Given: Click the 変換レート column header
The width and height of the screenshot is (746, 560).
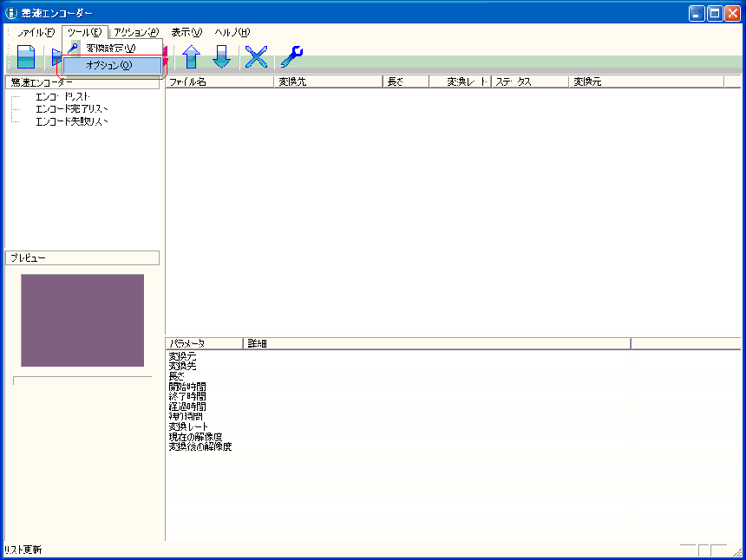Looking at the screenshot, I should (x=460, y=81).
